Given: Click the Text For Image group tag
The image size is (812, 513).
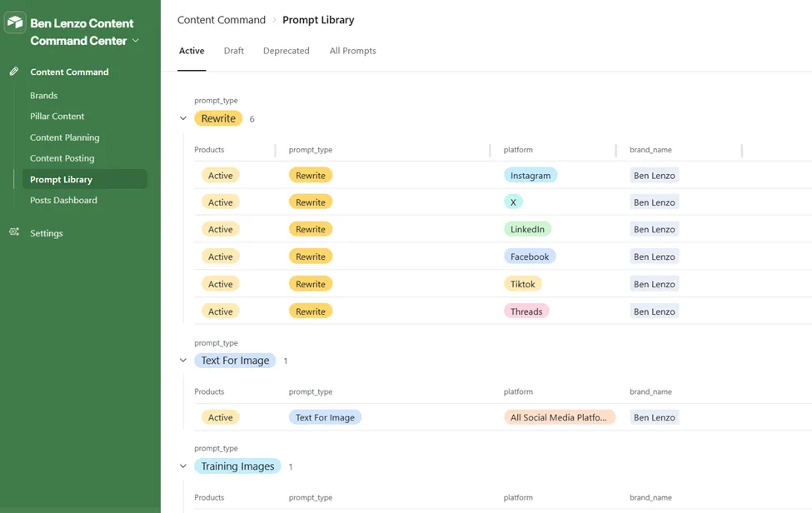Looking at the screenshot, I should (235, 361).
